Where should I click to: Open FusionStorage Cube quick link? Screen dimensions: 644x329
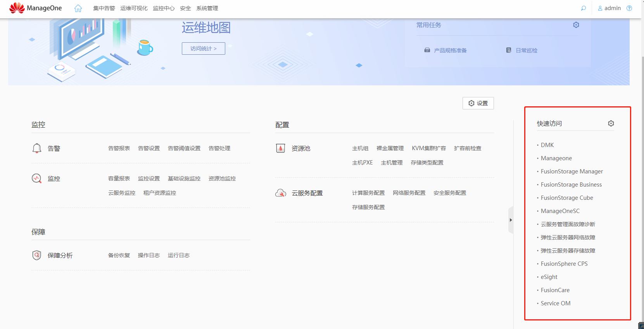tap(567, 198)
